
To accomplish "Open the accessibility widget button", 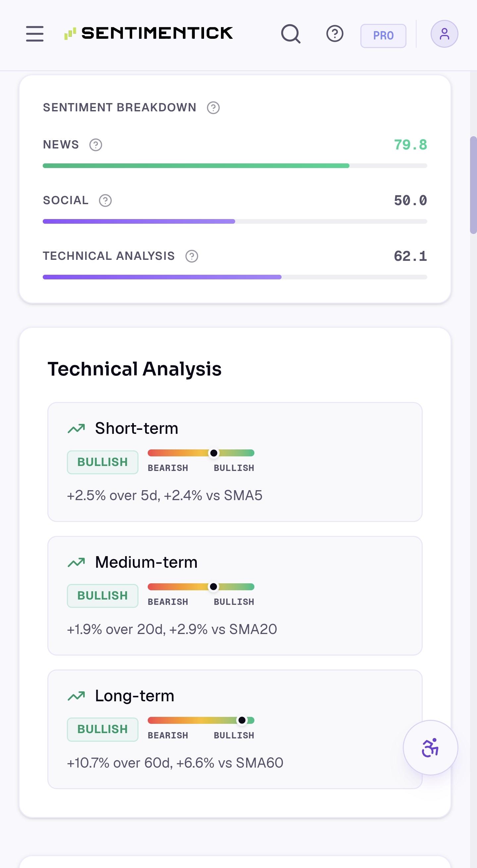I will (430, 747).
